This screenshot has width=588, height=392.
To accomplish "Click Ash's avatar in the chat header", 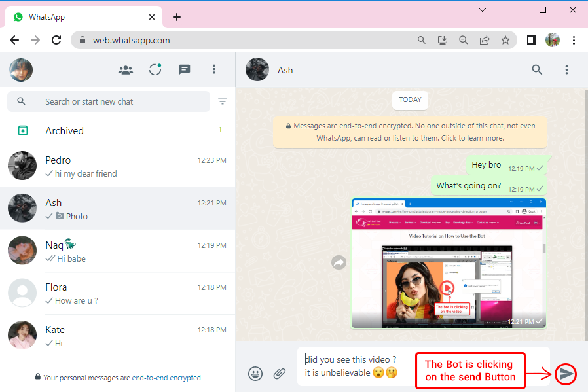I will point(257,70).
